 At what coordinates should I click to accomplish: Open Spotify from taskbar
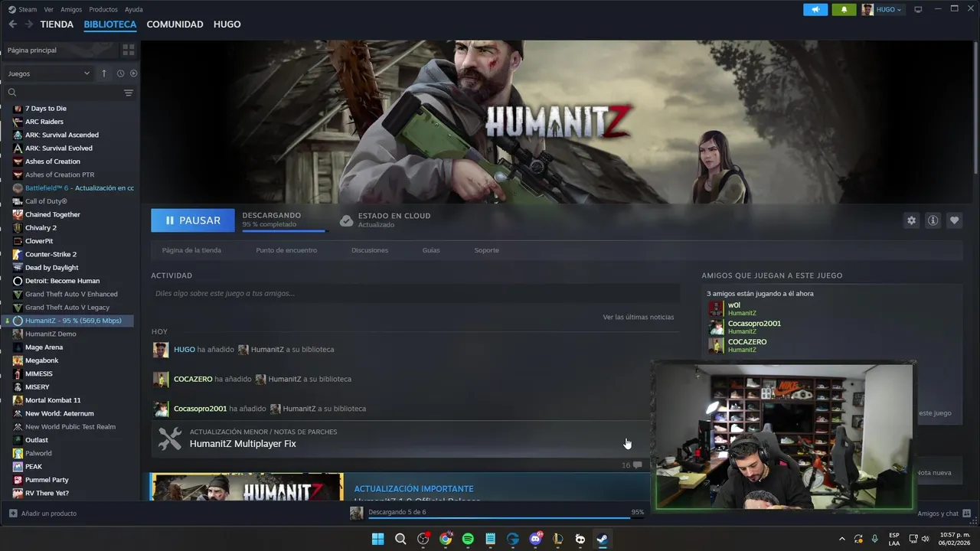point(468,539)
